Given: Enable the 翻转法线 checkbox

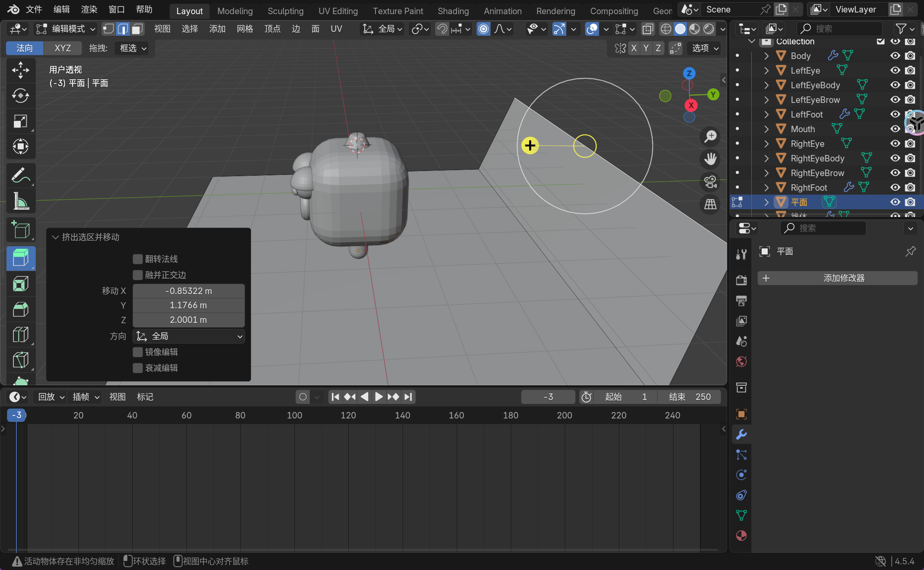Looking at the screenshot, I should pyautogui.click(x=138, y=259).
